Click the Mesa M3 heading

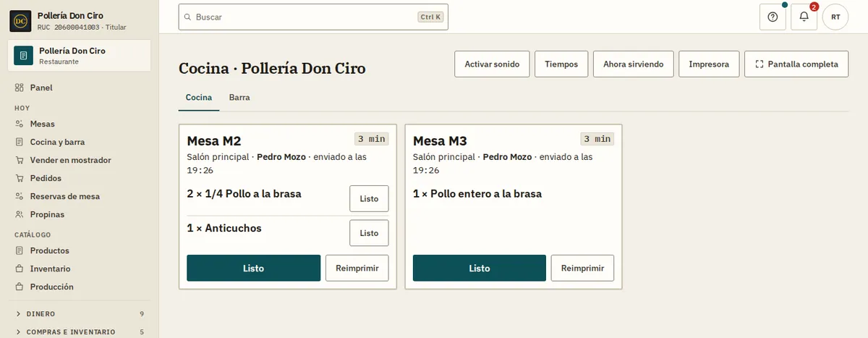[440, 140]
